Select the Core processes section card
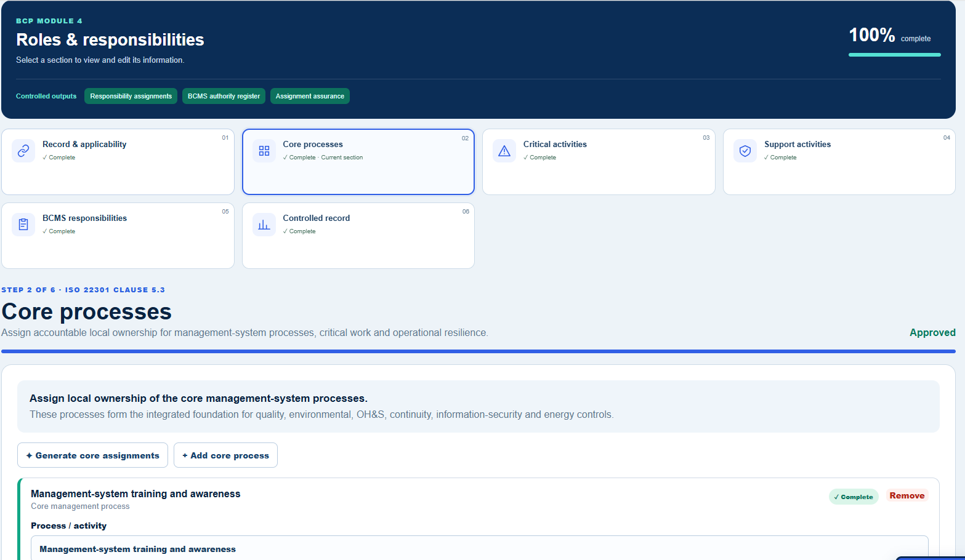The width and height of the screenshot is (965, 560). (358, 162)
